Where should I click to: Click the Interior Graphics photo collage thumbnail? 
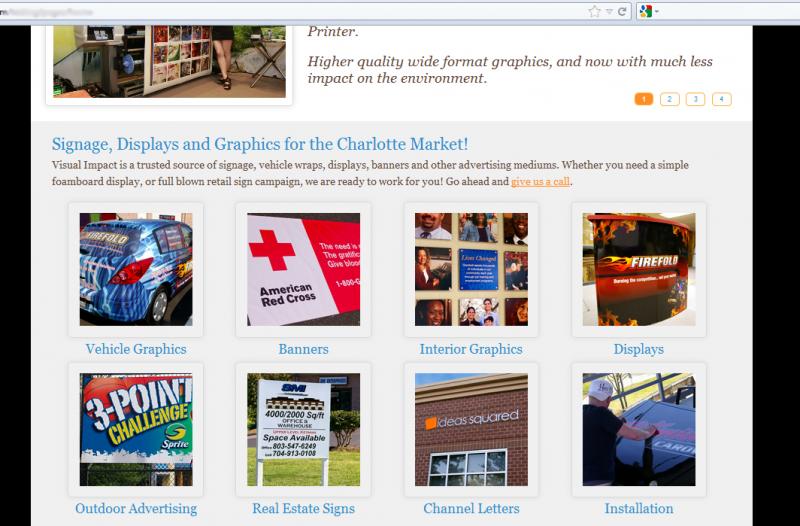[471, 269]
